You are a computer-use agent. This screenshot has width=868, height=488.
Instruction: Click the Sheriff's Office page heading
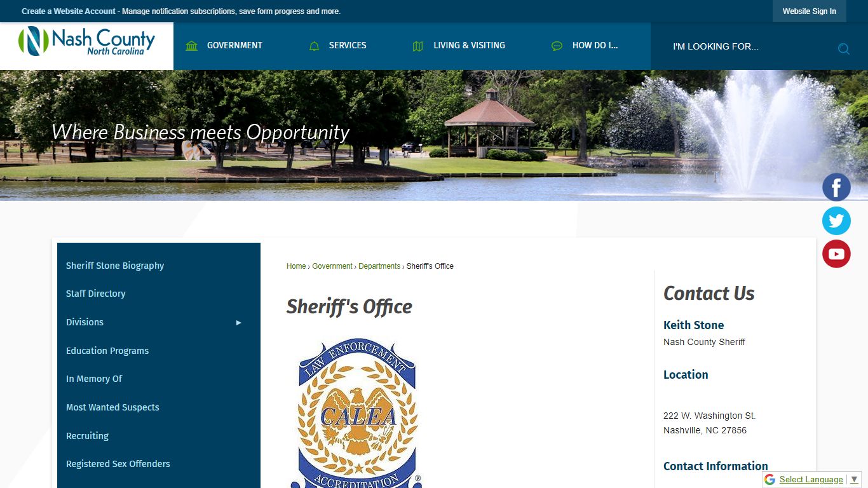pos(349,306)
